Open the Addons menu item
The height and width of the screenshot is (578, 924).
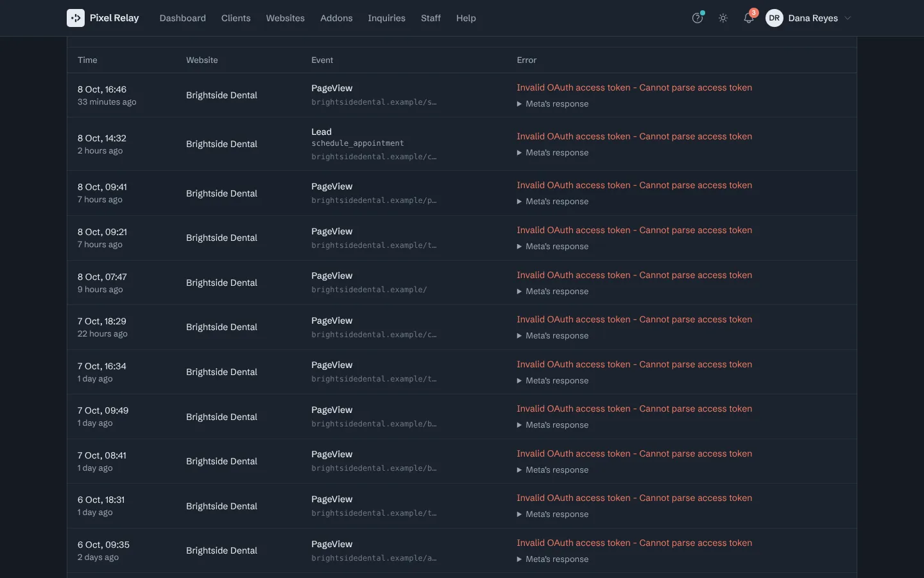(x=336, y=18)
